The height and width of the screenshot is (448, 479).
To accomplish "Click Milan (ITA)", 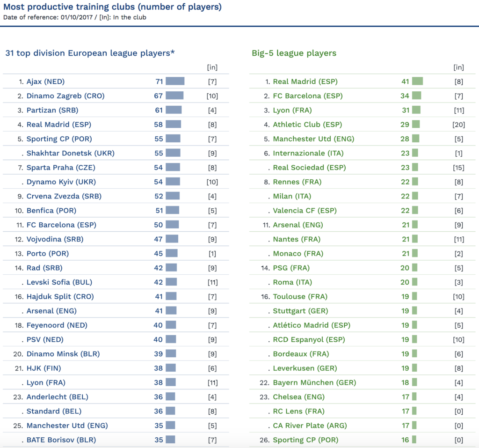I will [x=292, y=196].
